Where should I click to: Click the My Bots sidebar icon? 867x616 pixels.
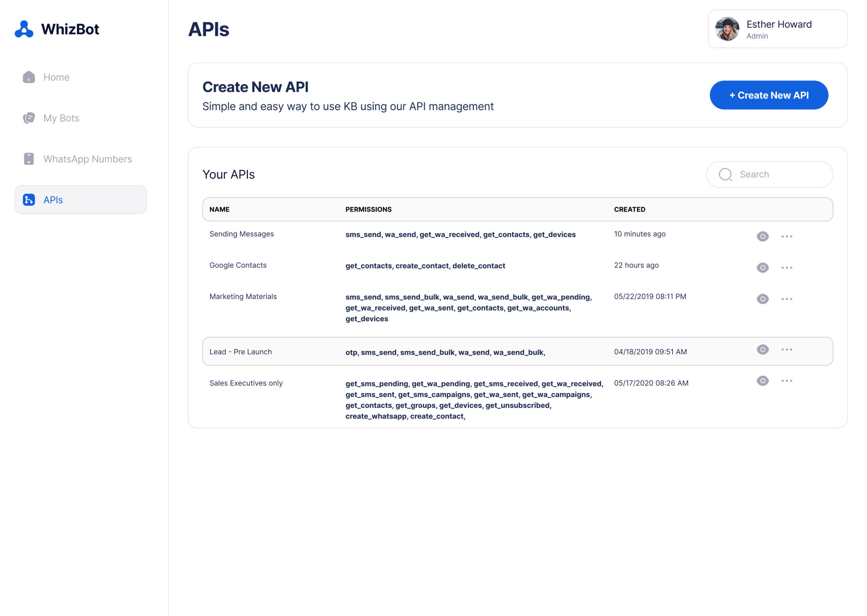point(29,118)
